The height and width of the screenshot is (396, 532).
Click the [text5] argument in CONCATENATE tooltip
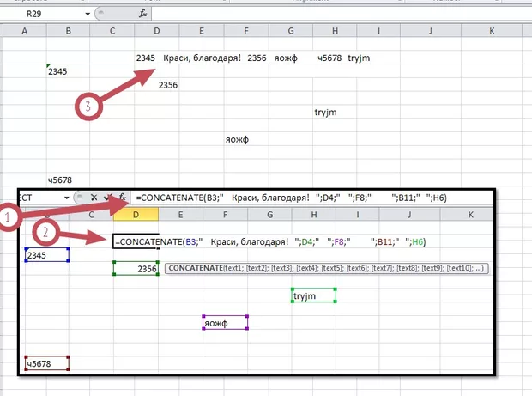332,268
